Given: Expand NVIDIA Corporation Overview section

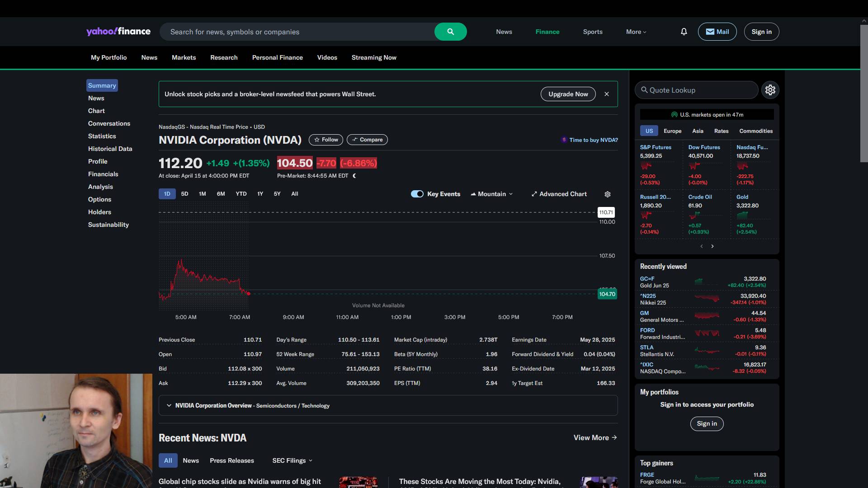Looking at the screenshot, I should 169,405.
